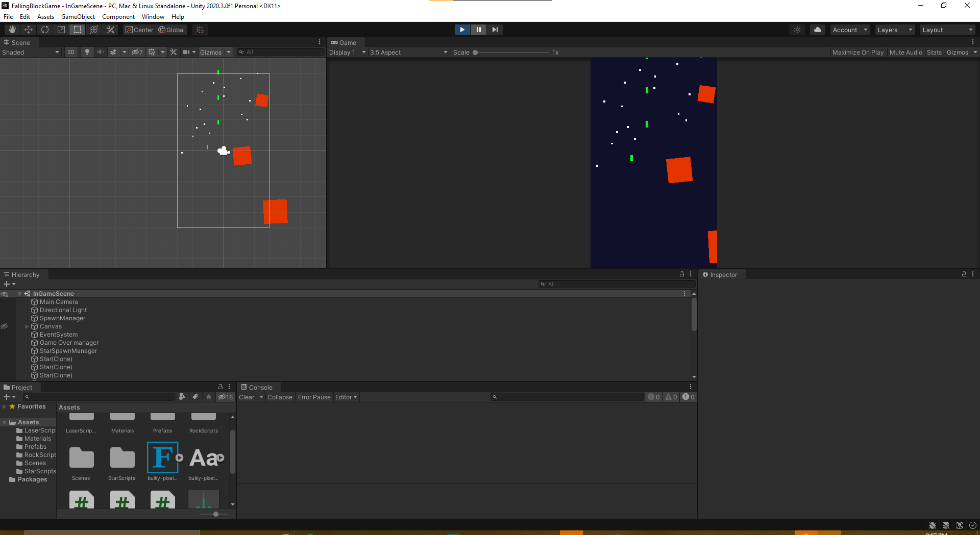Image resolution: width=980 pixels, height=535 pixels.
Task: Open the Account dropdown
Action: [x=850, y=30]
